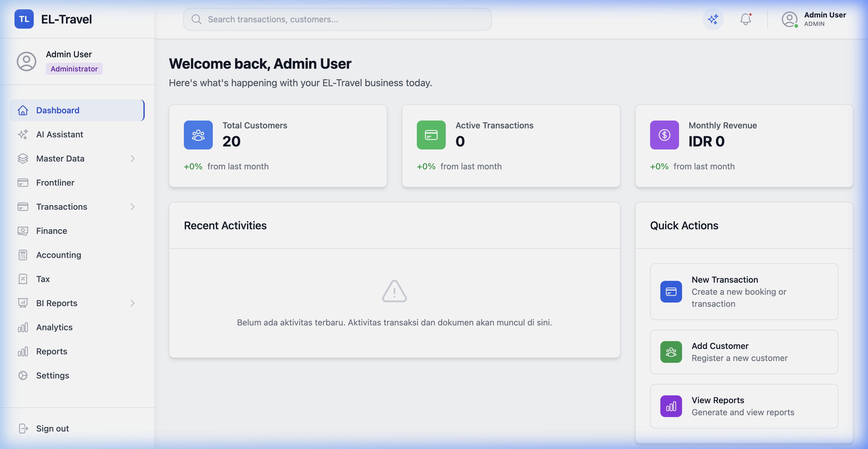Click the Recent Activities warning triangle icon
This screenshot has width=868, height=449.
click(x=394, y=291)
